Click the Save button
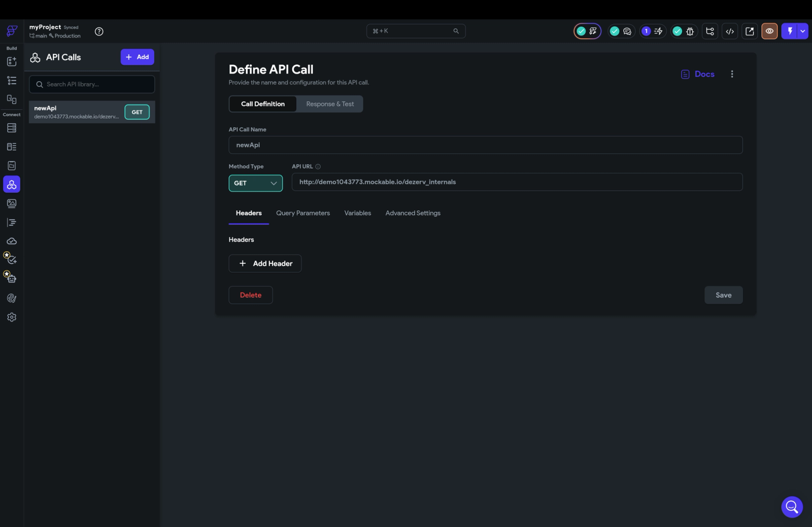This screenshot has height=527, width=812. point(724,295)
